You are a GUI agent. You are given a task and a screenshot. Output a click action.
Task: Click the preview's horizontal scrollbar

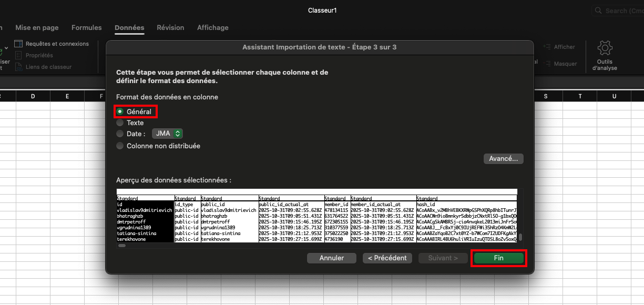(x=121, y=245)
